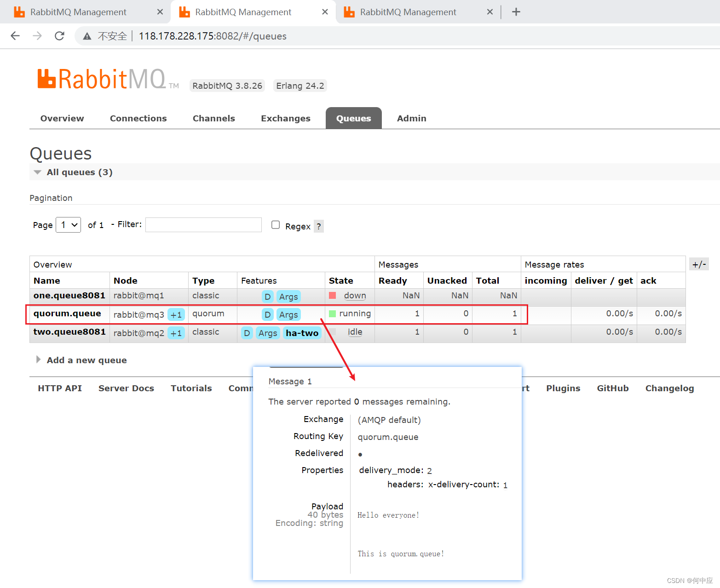Click the green running state indicator
The image size is (720, 588).
tap(333, 314)
